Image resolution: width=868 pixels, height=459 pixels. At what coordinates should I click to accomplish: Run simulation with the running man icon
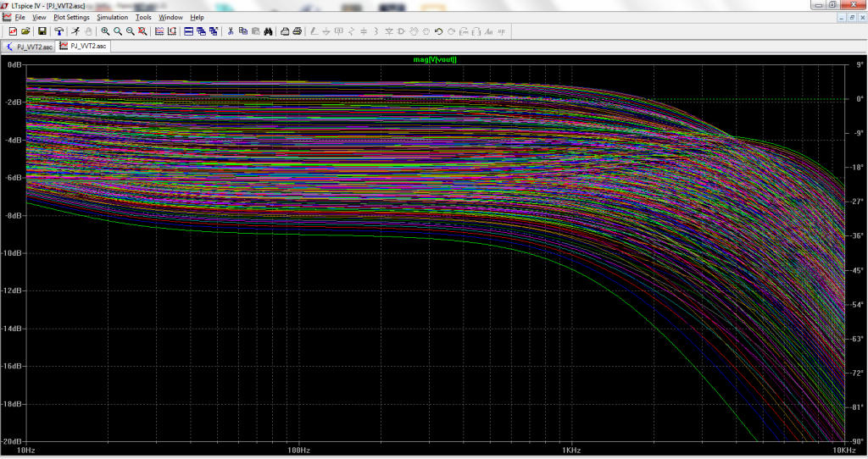click(75, 31)
